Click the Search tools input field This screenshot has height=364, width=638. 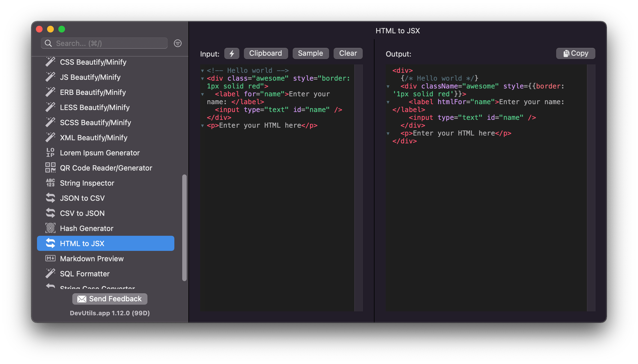[107, 43]
